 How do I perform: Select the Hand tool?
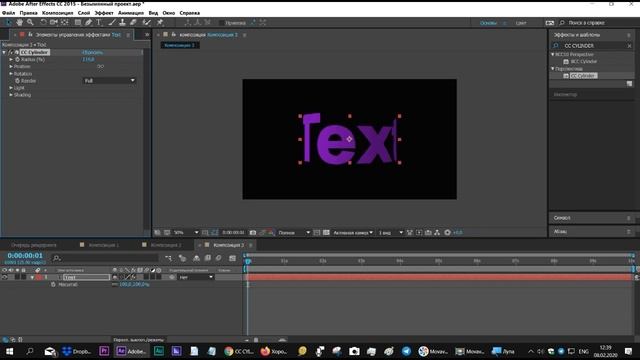(19, 22)
